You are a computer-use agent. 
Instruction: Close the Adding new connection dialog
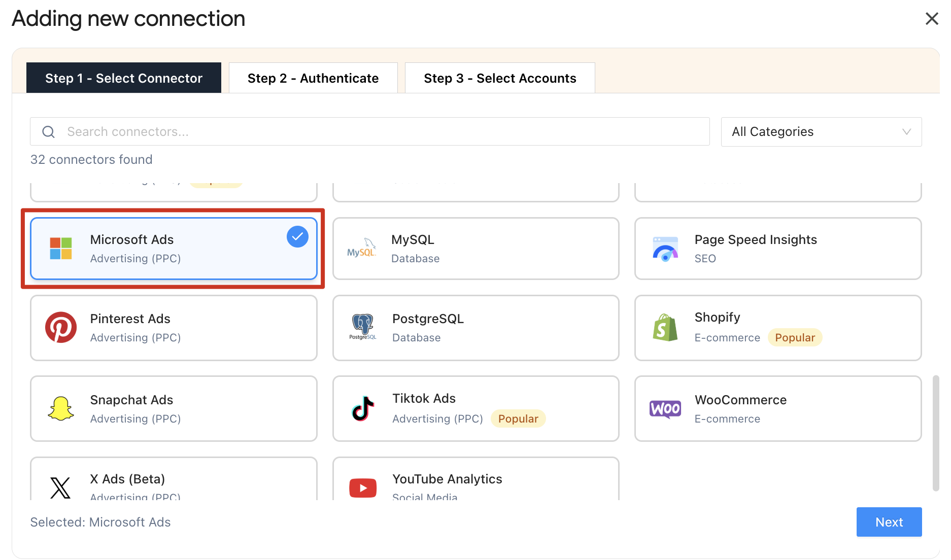932,19
